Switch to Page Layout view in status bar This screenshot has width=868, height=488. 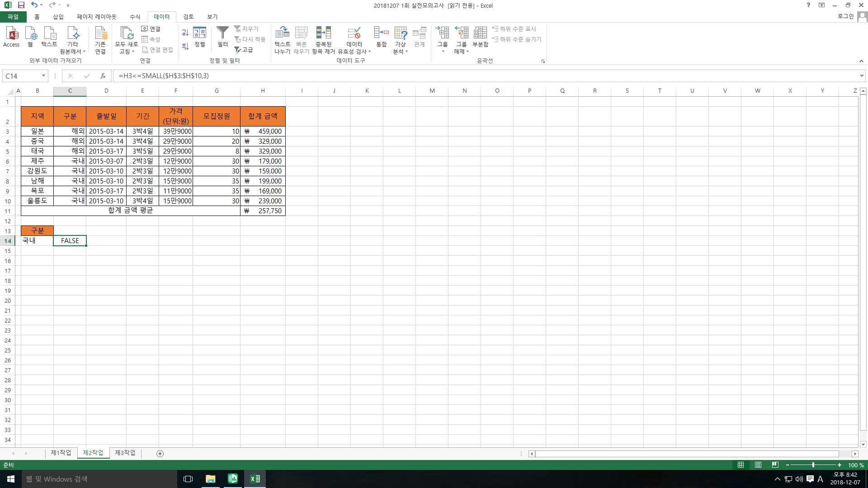(758, 465)
